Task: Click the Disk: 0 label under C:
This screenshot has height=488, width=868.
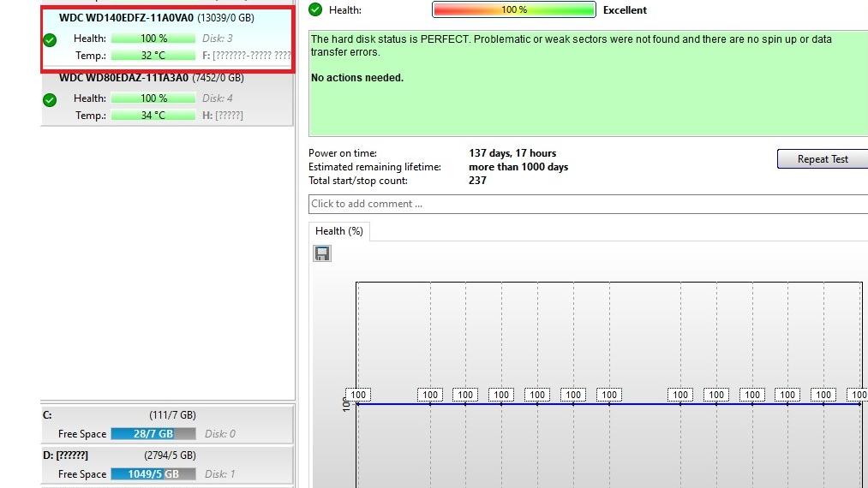Action: [220, 434]
